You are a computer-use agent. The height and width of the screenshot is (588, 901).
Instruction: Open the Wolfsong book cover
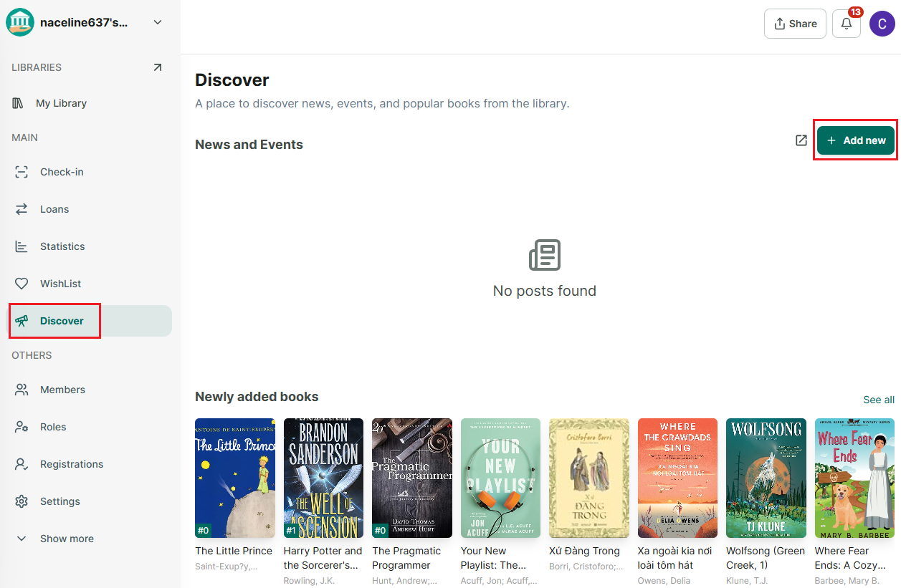766,478
